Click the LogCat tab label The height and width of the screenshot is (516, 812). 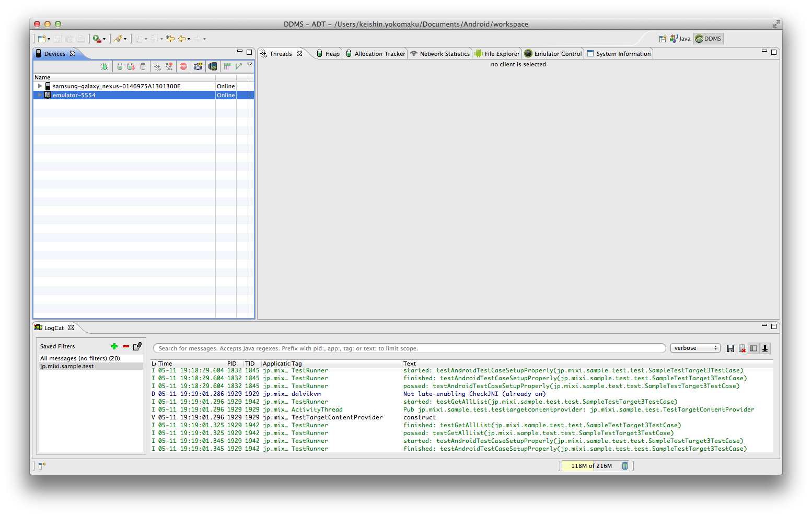point(54,328)
